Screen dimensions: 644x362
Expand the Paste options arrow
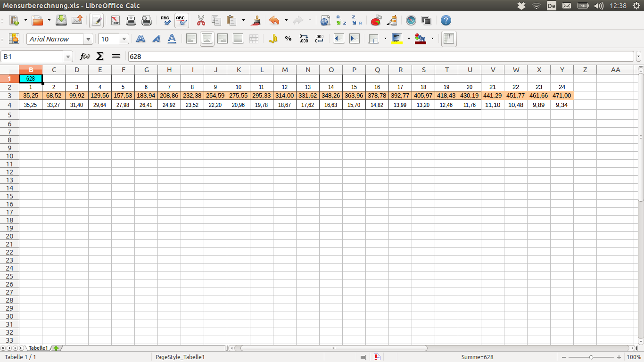coord(243,20)
